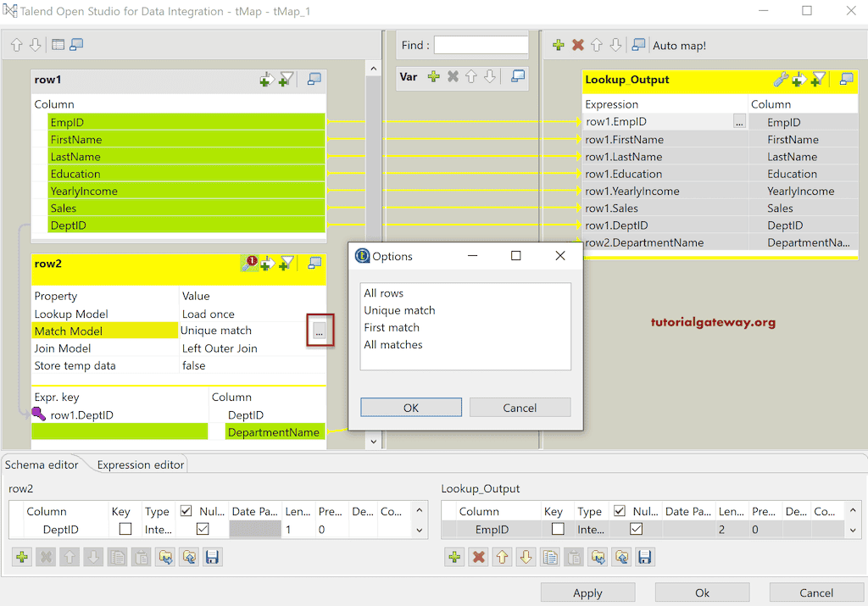Toggle the Key checkbox for DeptID

click(x=125, y=529)
